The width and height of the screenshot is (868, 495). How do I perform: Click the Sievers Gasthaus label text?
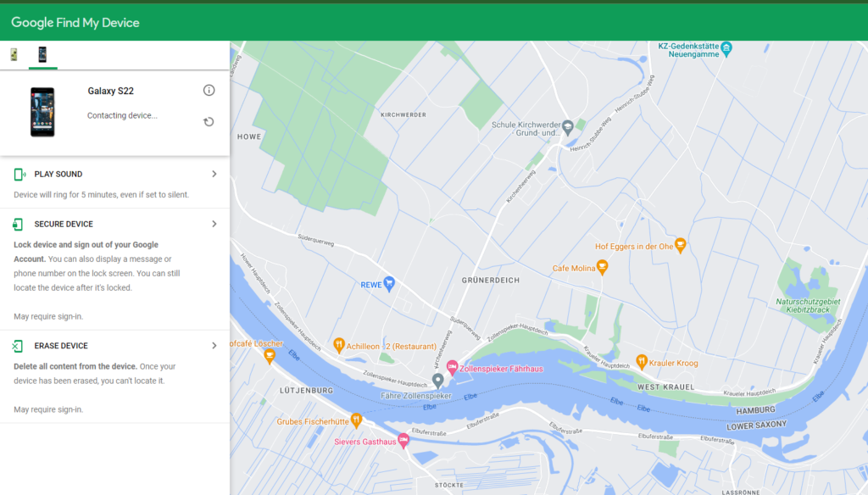pos(365,442)
